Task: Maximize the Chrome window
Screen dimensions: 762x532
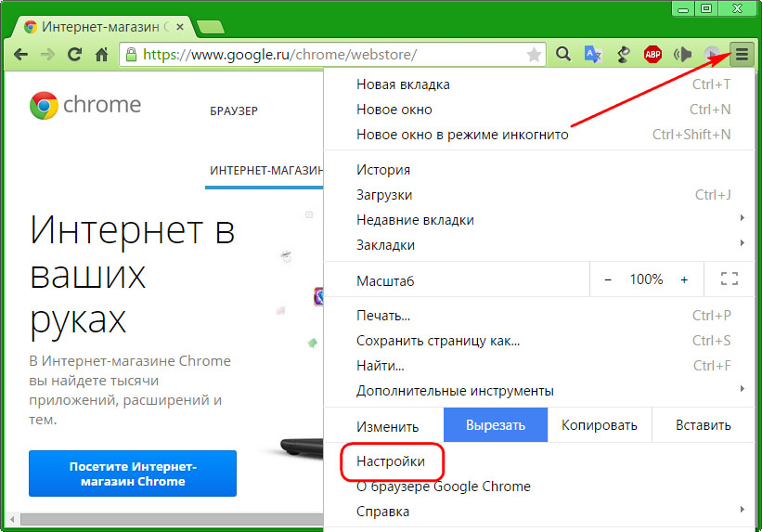Action: click(x=706, y=8)
